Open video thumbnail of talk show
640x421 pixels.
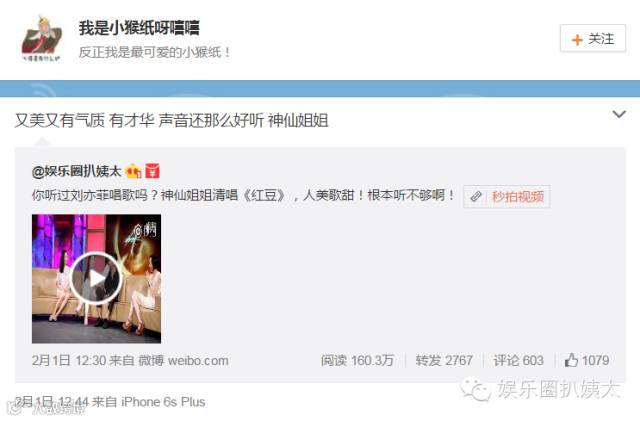pos(96,278)
